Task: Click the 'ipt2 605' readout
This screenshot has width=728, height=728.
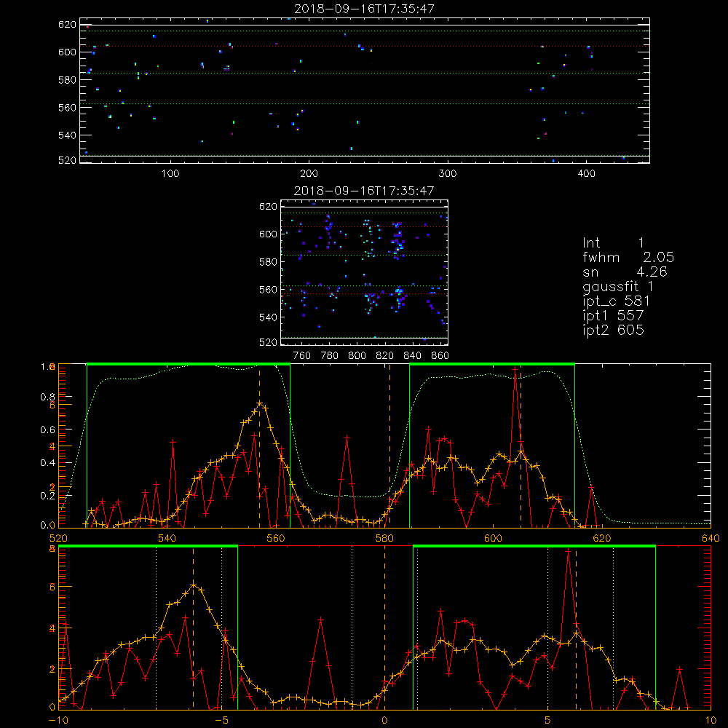Action: point(613,330)
